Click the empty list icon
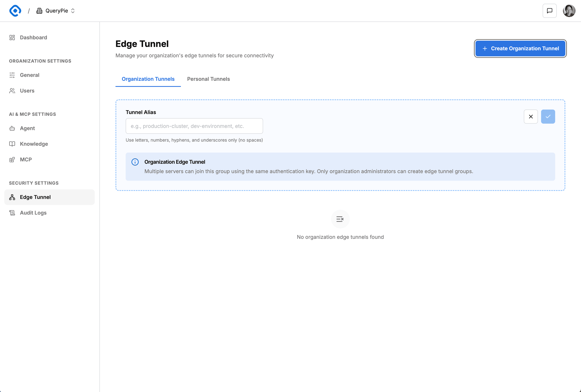 tap(340, 219)
